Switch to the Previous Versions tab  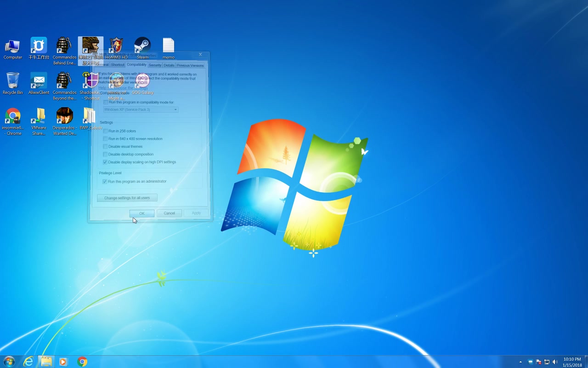(190, 65)
